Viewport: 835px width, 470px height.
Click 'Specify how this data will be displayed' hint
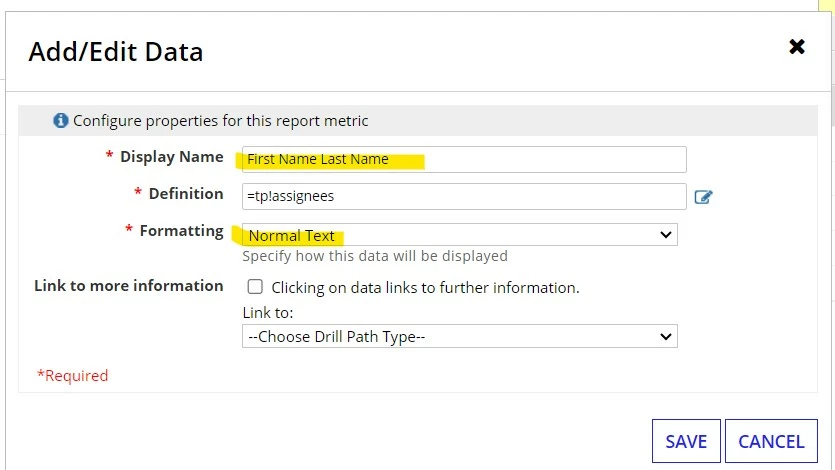pyautogui.click(x=375, y=256)
